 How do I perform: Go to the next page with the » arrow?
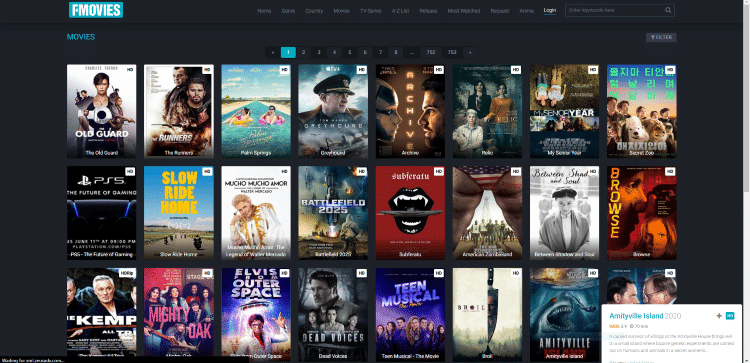tap(470, 53)
